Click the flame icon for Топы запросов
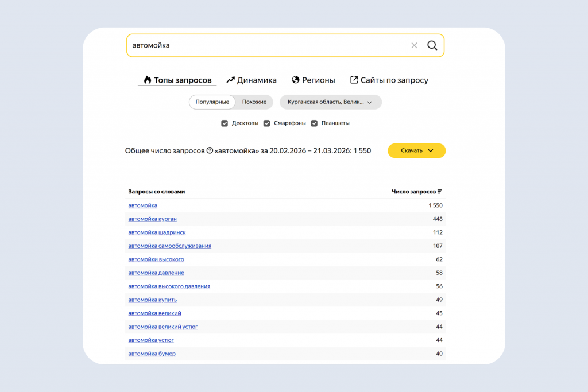 [148, 80]
